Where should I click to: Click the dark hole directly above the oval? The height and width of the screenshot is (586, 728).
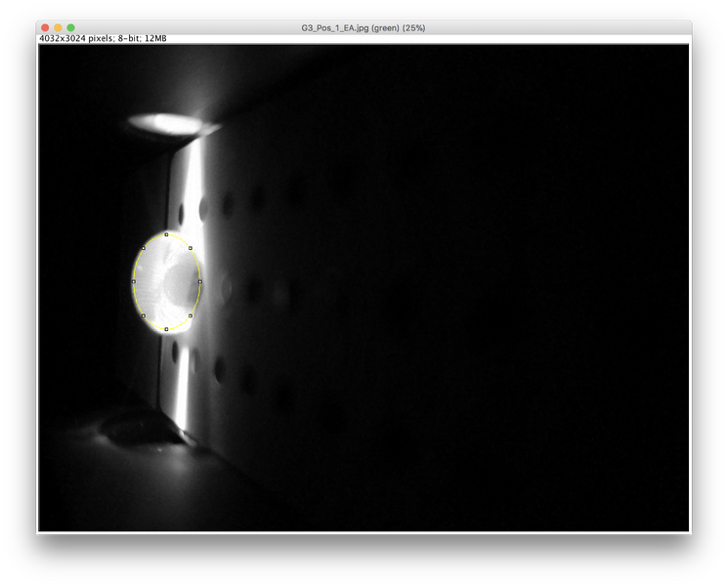tap(203, 208)
